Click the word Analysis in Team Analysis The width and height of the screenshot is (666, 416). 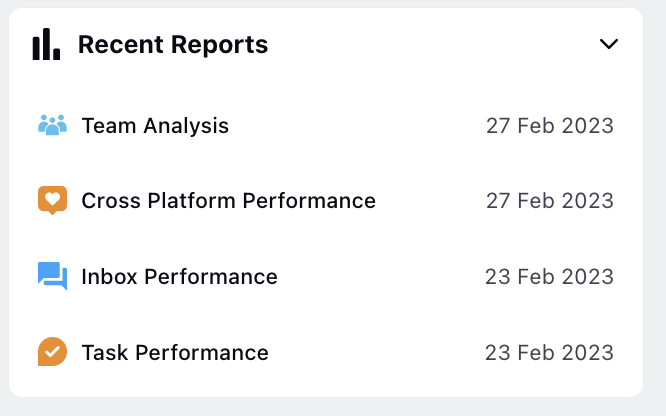tap(186, 126)
